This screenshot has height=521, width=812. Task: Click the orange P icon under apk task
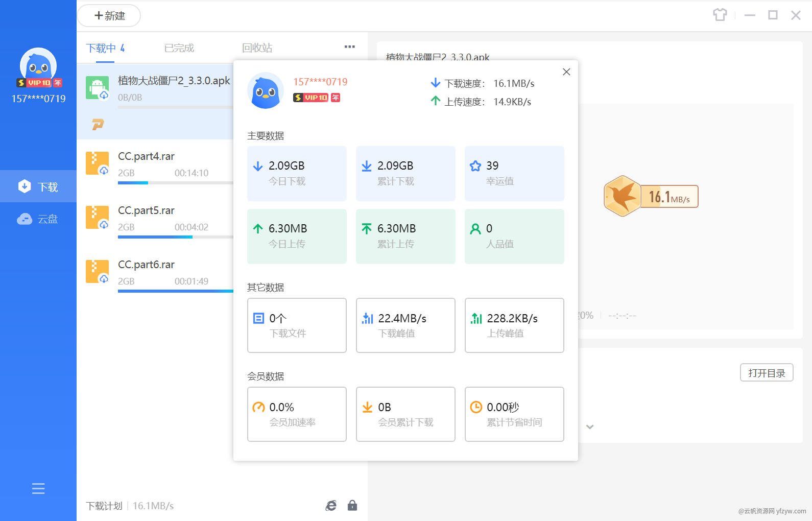(98, 124)
